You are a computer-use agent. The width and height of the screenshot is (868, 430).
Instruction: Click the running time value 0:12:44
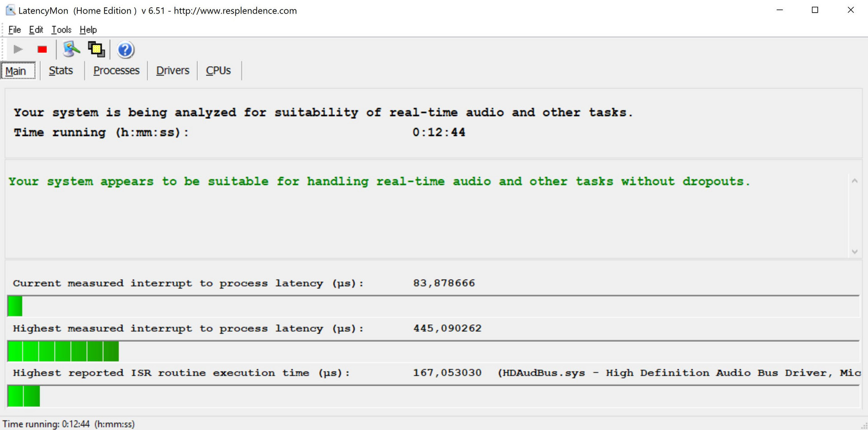(x=439, y=132)
